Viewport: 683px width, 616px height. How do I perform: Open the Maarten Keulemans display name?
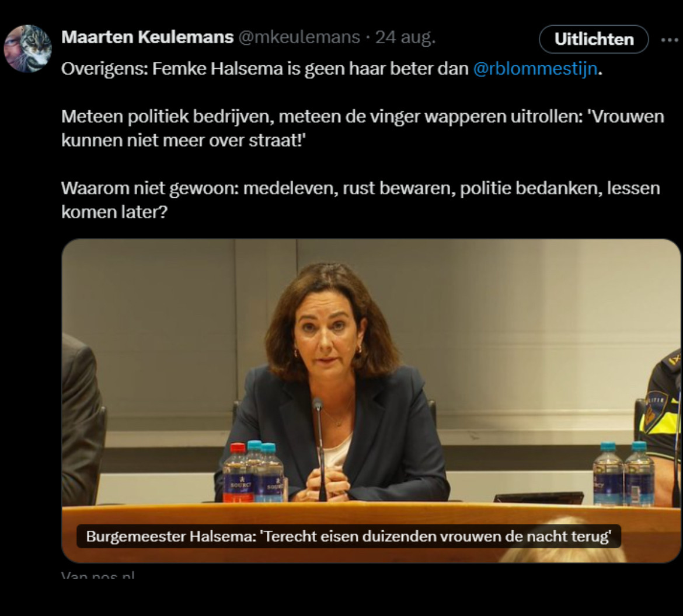[147, 37]
